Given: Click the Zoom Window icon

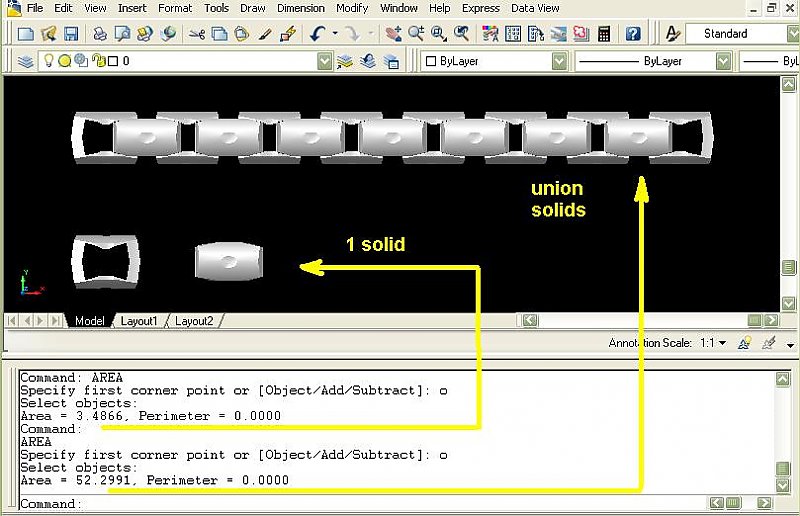Looking at the screenshot, I should click(x=439, y=34).
